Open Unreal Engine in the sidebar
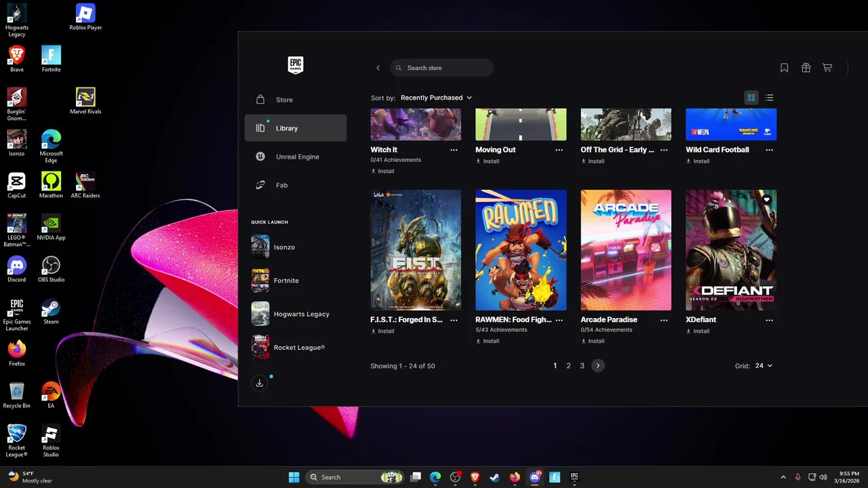Viewport: 868px width, 488px height. [x=296, y=157]
